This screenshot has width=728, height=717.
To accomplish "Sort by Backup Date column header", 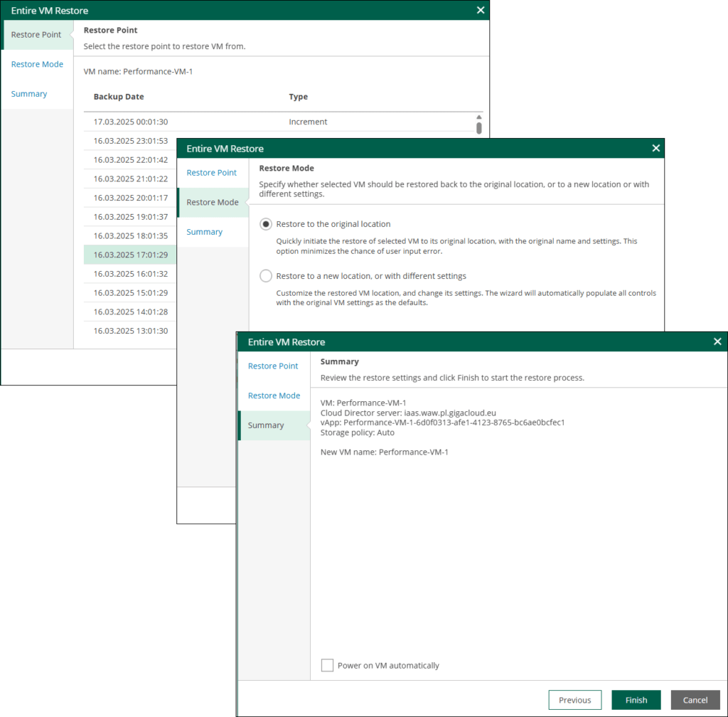I will [x=119, y=97].
